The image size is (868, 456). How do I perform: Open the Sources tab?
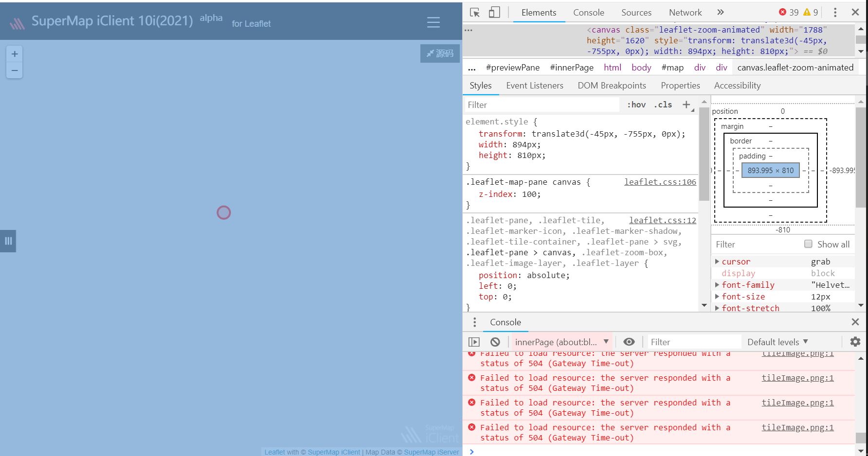coord(636,13)
